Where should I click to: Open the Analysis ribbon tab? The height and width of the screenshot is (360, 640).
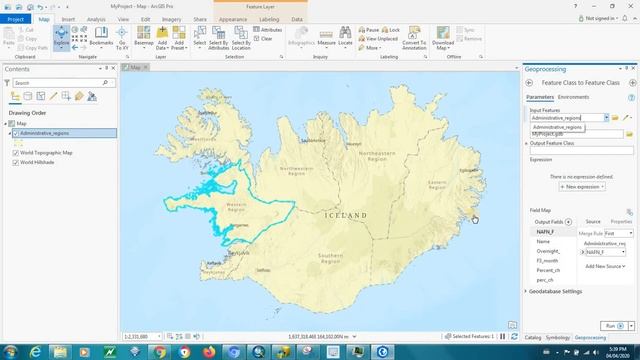pos(96,19)
